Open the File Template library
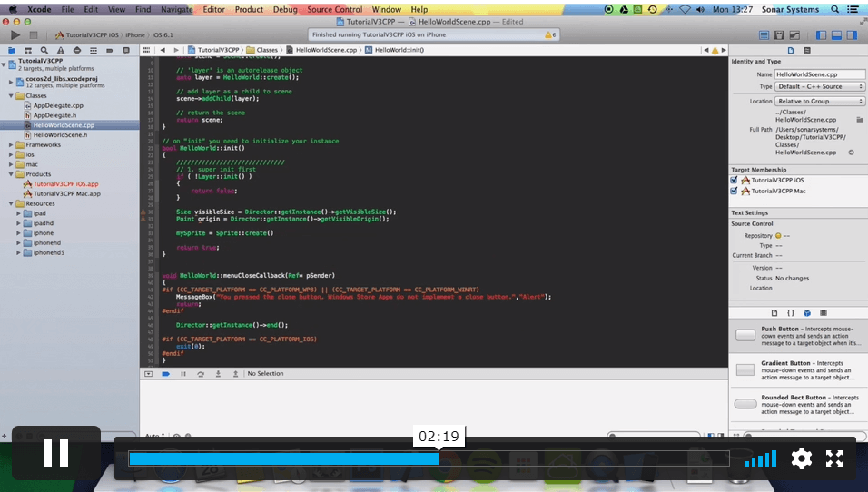Screen dimensions: 868x492 (774, 312)
